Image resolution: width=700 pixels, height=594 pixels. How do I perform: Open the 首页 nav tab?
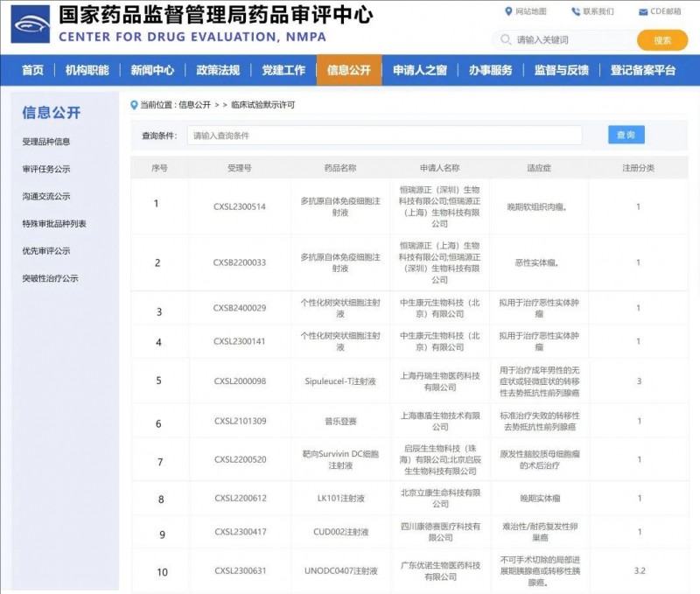[x=32, y=70]
